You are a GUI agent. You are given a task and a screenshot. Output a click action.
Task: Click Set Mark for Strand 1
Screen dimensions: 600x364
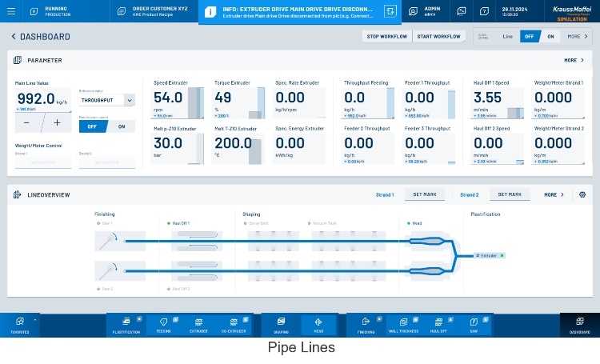point(424,194)
